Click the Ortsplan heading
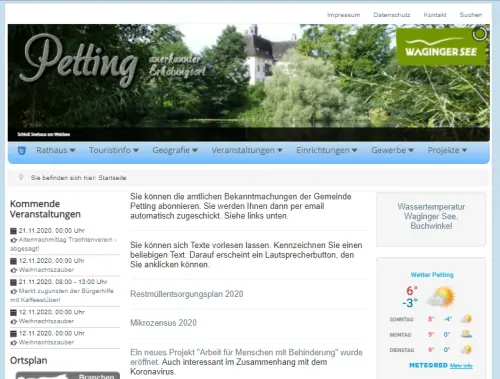Image resolution: width=500 pixels, height=379 pixels. (29, 360)
